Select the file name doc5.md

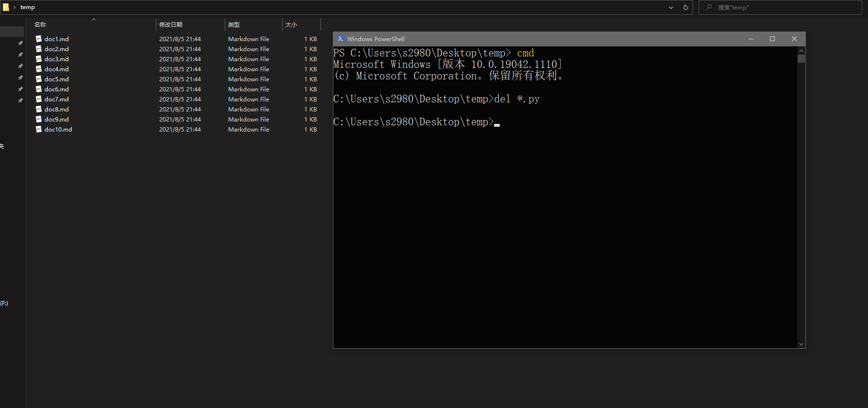point(56,79)
